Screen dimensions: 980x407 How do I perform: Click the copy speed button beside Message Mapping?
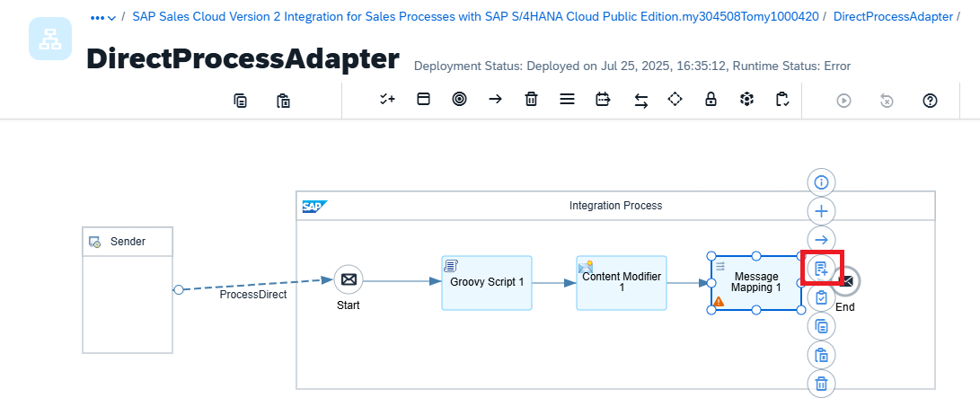point(821,326)
